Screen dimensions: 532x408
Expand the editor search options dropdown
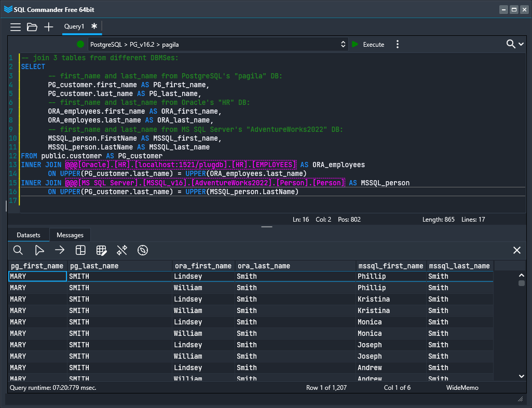click(522, 45)
